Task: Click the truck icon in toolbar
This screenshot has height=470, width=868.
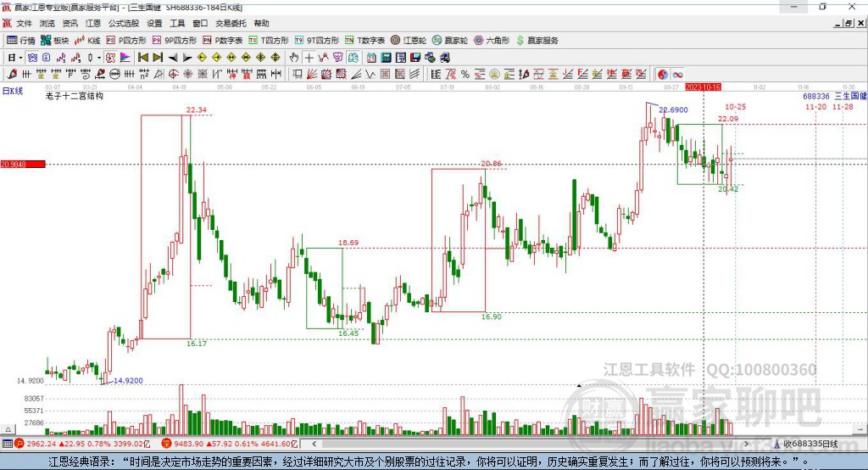Action: click(x=444, y=58)
